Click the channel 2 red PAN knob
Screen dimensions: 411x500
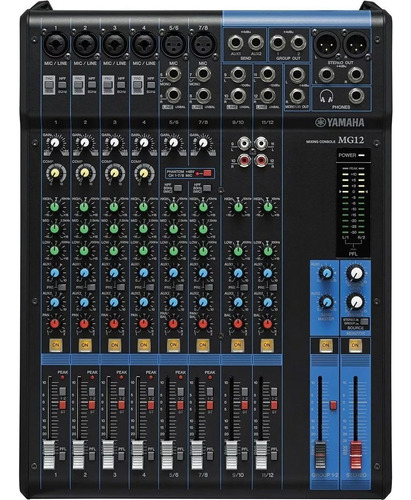84,324
